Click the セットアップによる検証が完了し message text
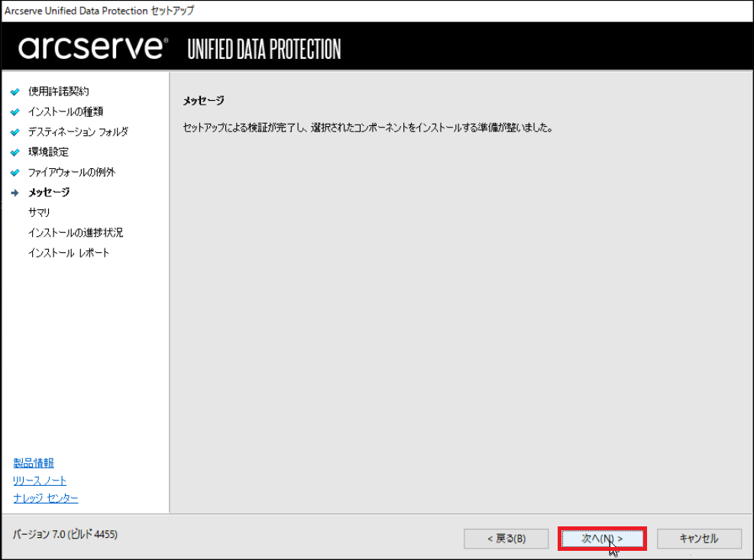754x560 pixels. pos(368,128)
